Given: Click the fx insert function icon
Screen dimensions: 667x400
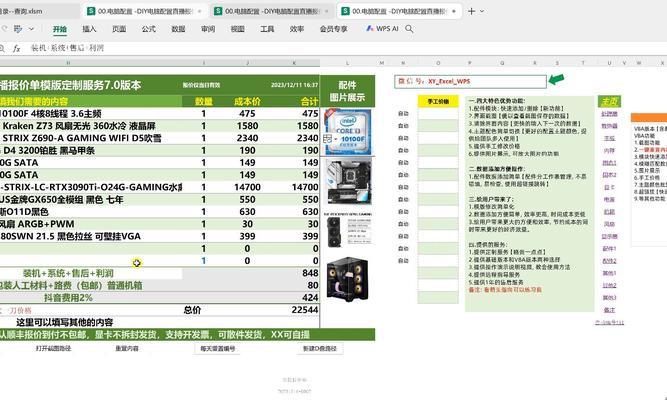Looking at the screenshot, I should (17, 49).
